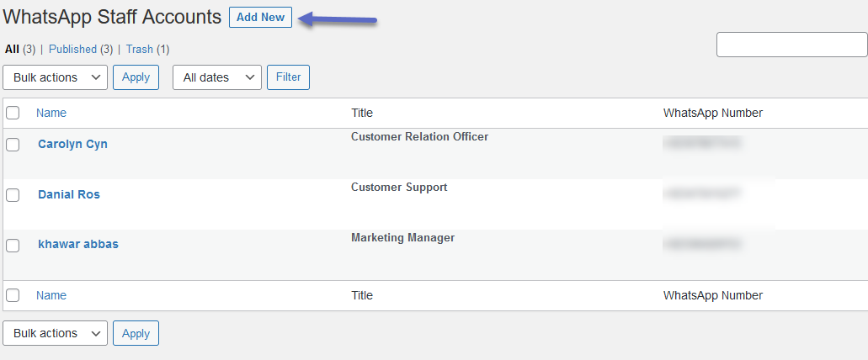This screenshot has width=868, height=360.
Task: Select the Carolyn Cyn row checkbox
Action: [x=13, y=144]
